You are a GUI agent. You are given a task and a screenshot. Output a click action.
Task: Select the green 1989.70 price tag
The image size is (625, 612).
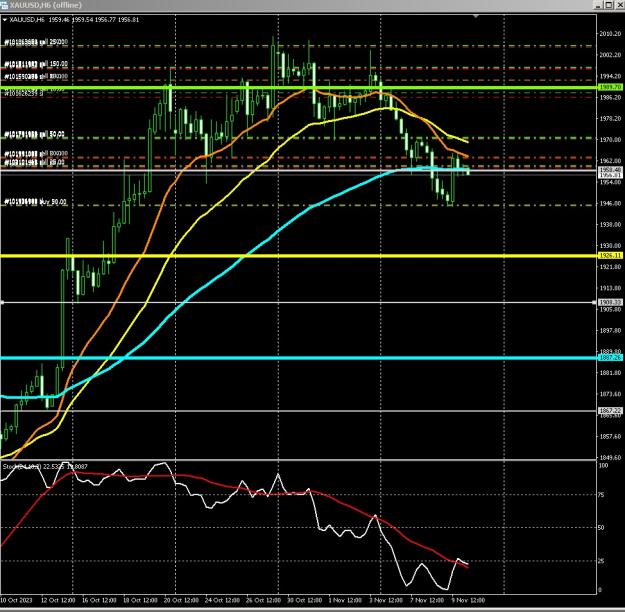[610, 87]
